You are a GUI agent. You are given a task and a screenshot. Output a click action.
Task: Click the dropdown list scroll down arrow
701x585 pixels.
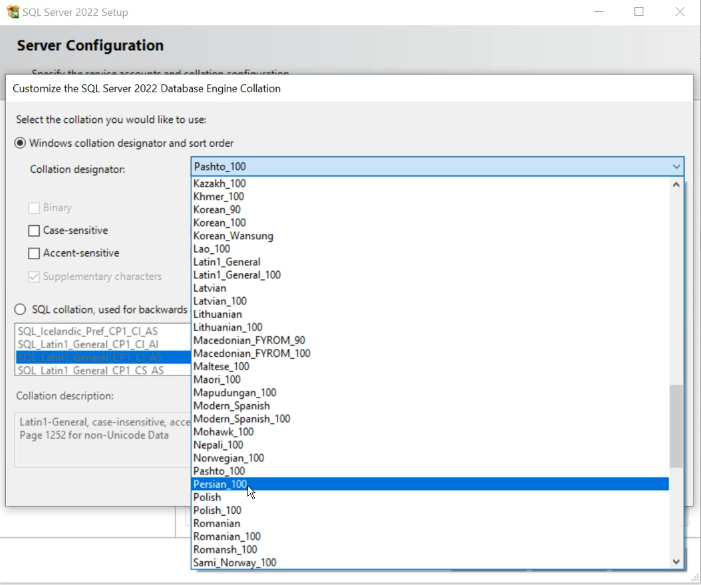pyautogui.click(x=676, y=562)
